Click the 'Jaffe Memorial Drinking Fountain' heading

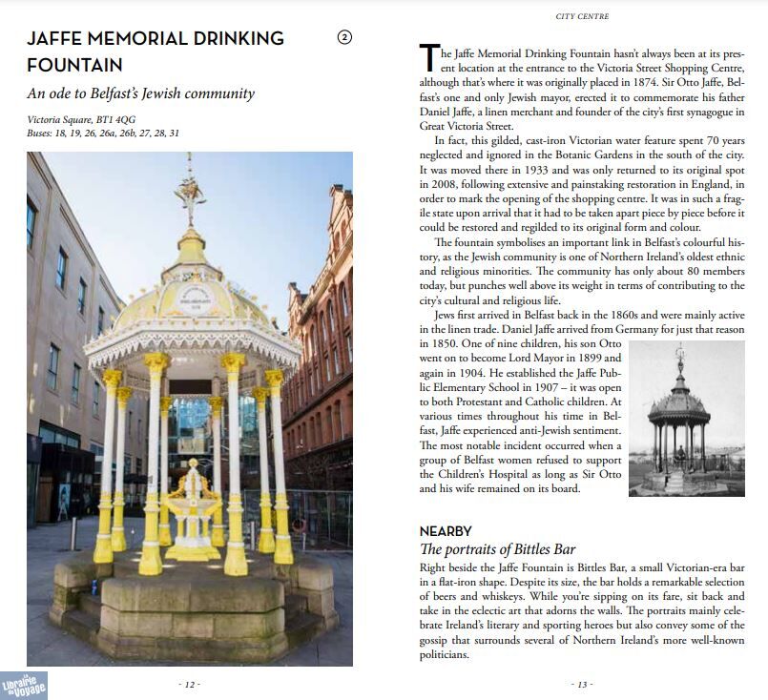[156, 51]
